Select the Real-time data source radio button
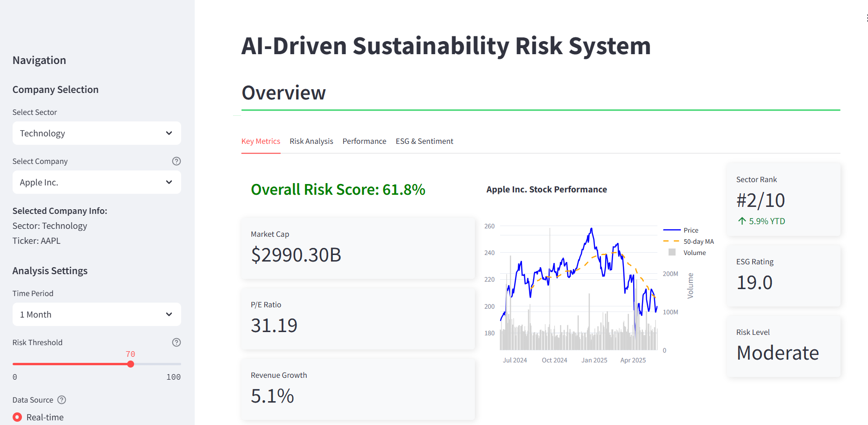The width and height of the screenshot is (868, 425). point(17,417)
